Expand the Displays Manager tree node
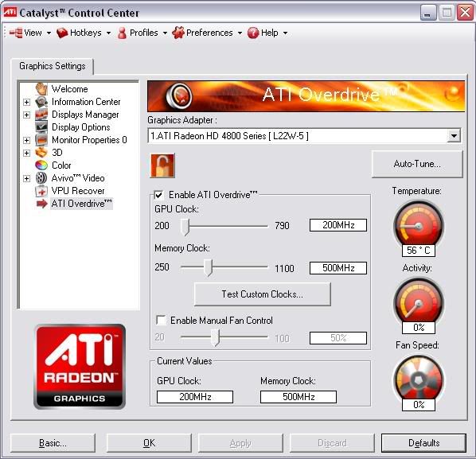 pyautogui.click(x=27, y=115)
